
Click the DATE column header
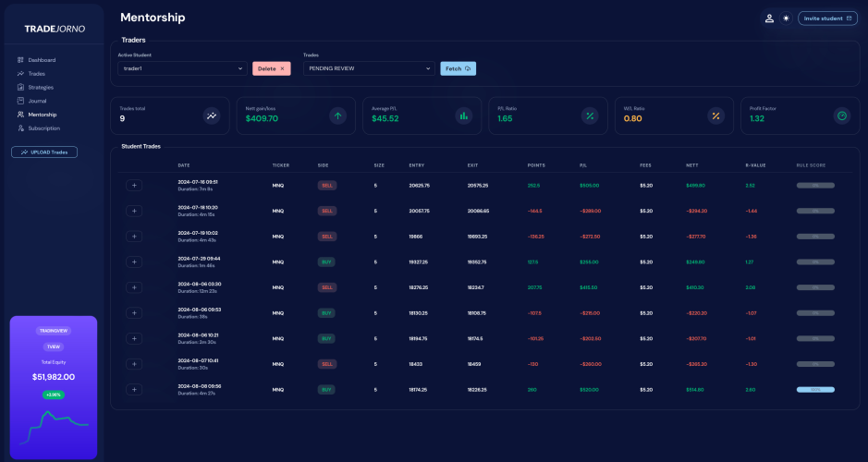click(184, 165)
